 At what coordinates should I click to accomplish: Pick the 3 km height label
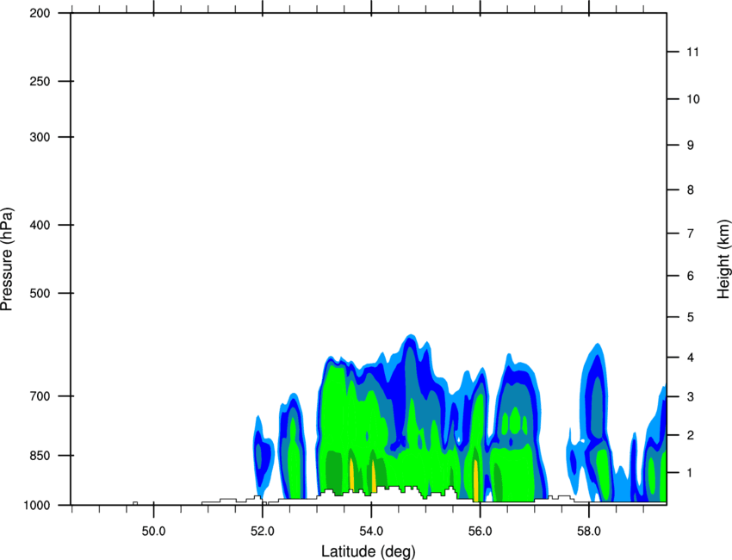click(691, 397)
